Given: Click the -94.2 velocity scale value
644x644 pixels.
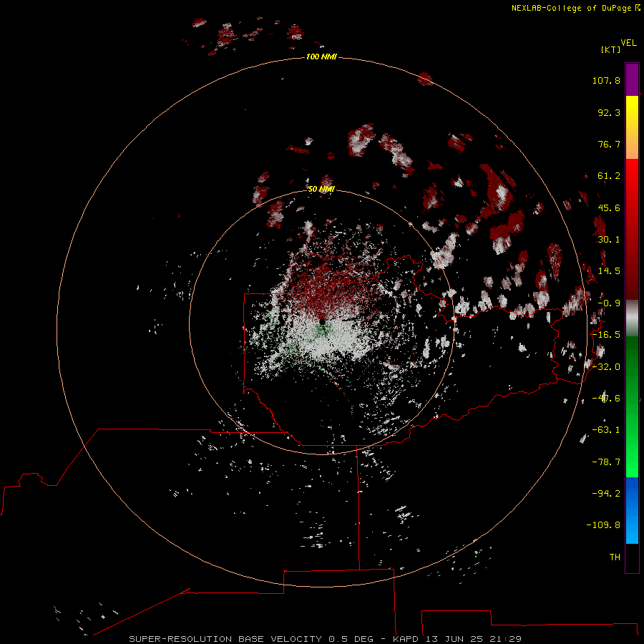Looking at the screenshot, I should 606,494.
